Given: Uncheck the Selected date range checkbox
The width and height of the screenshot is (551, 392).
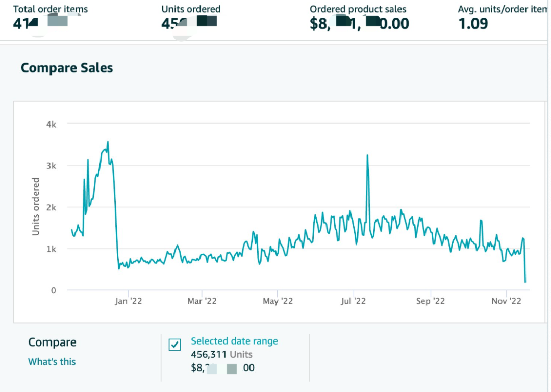Looking at the screenshot, I should [x=174, y=345].
